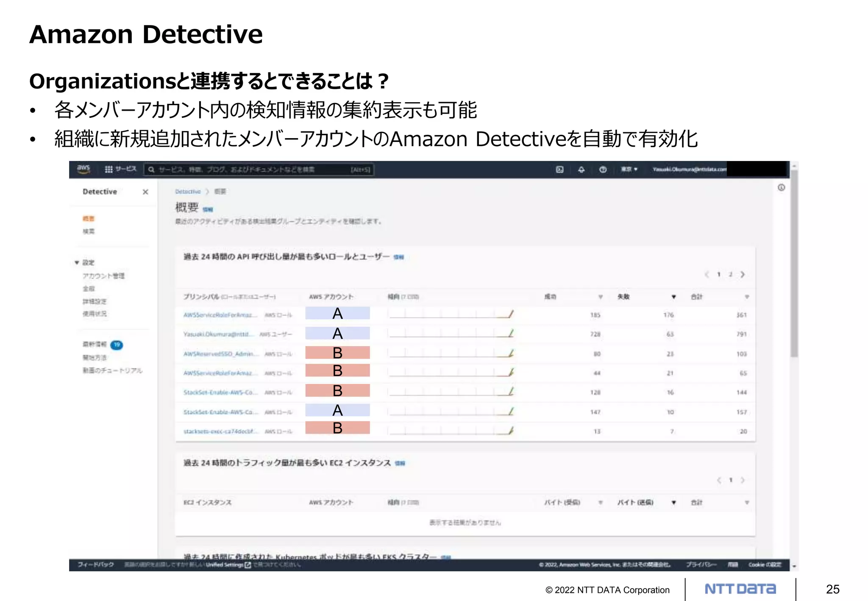Open 用語 link in footer
This screenshot has width=868, height=601.
[x=733, y=565]
